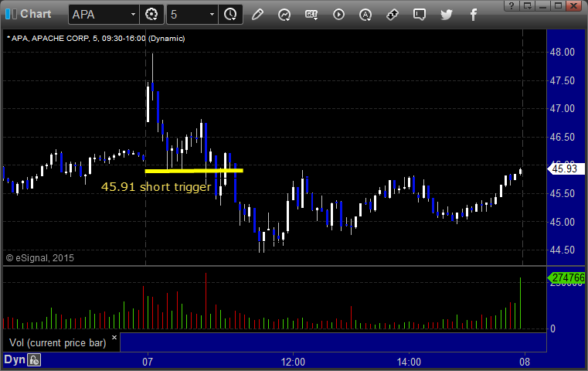Open the studies chart-line icon
Image resolution: width=588 pixels, height=371 pixels.
pyautogui.click(x=284, y=15)
